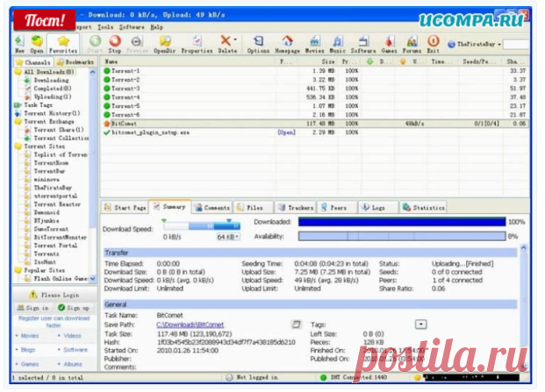Click the Stop task toolbar icon
Image resolution: width=545 pixels, height=392 pixels.
115,44
